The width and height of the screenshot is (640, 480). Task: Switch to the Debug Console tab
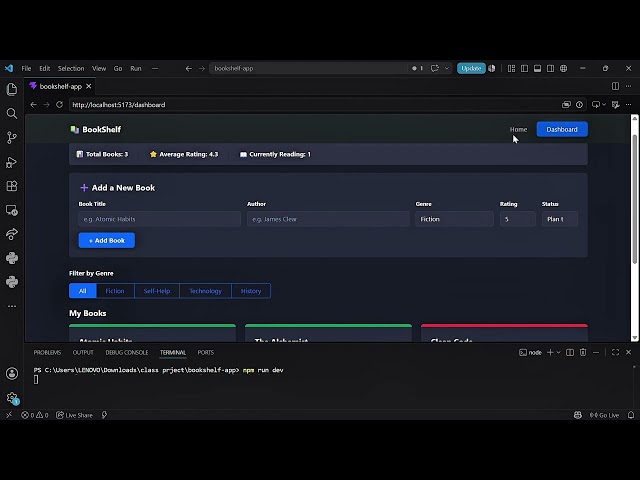[127, 352]
